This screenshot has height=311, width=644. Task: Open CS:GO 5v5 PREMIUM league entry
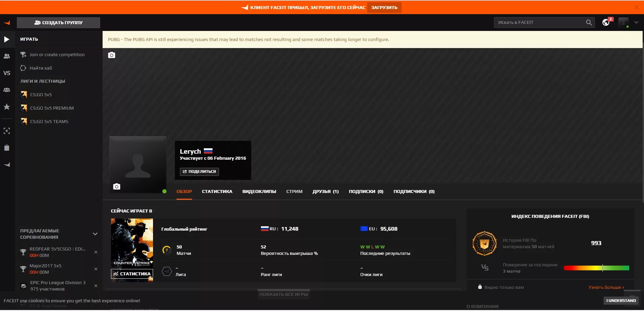(52, 108)
